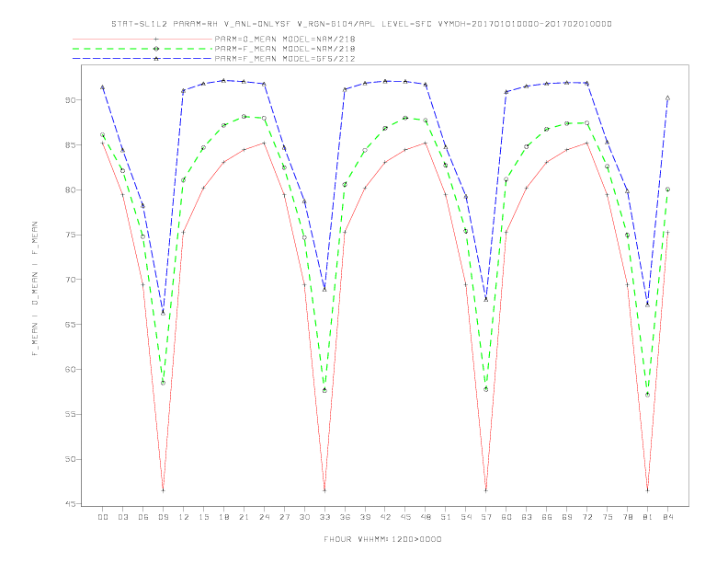Click the red line's minimum point at hour 09
The width and height of the screenshot is (728, 563).
(x=163, y=490)
